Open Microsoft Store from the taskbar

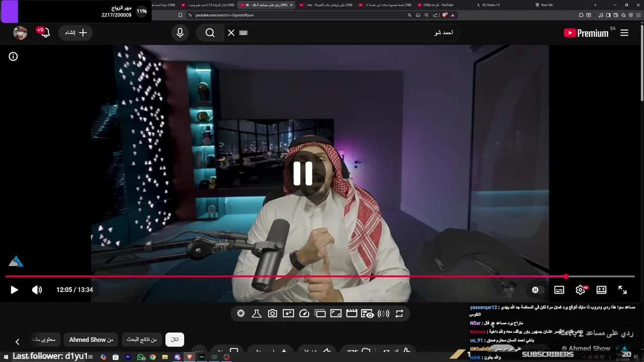(116, 357)
